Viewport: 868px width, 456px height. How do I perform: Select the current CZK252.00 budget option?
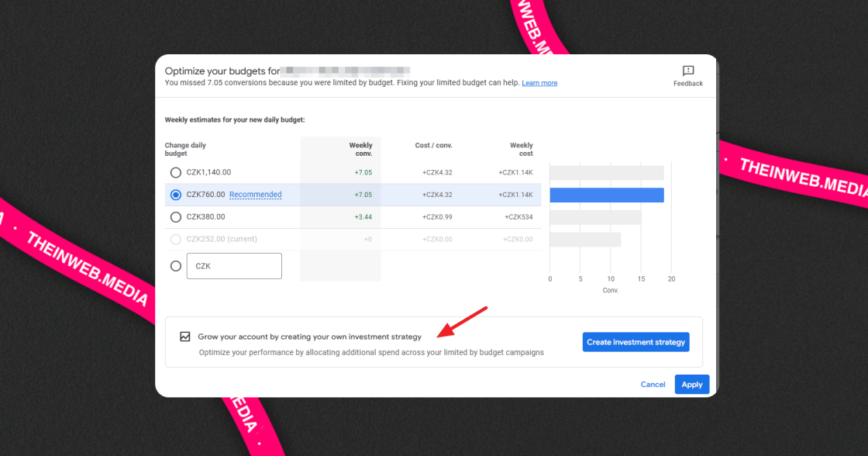pos(175,239)
